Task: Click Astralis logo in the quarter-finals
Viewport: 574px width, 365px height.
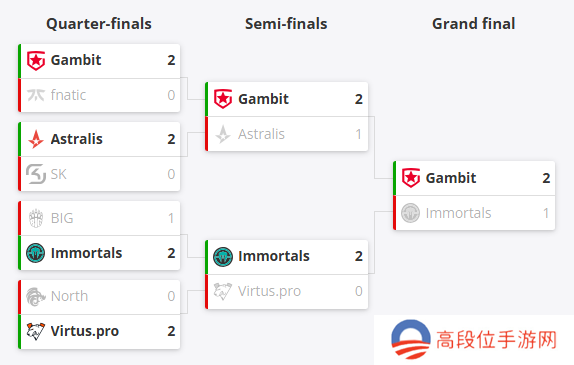Action: coord(36,139)
